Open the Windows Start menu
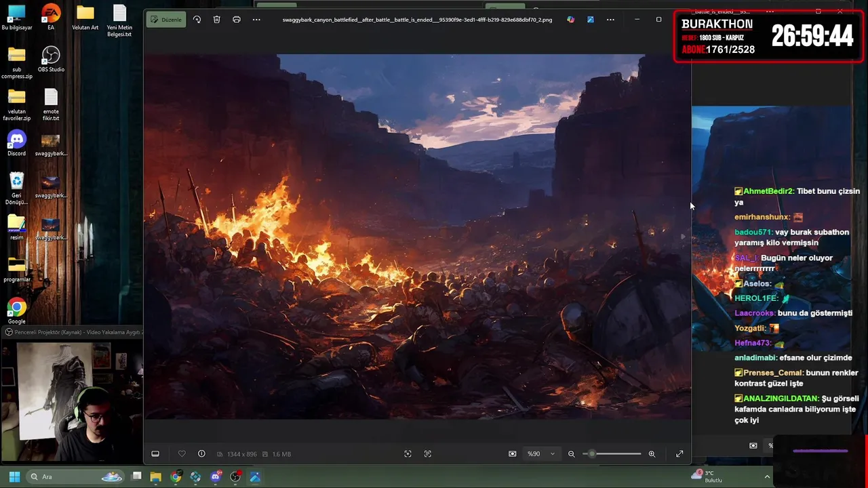Viewport: 868px width, 488px height. (14, 477)
